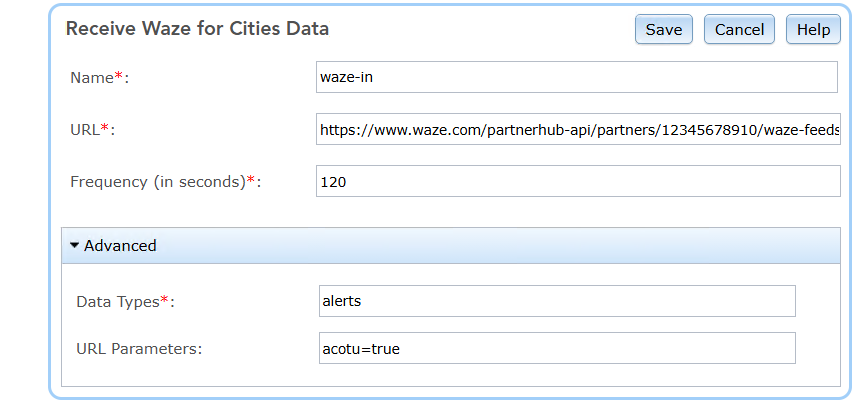Click the required asterisk after URL label
The width and height of the screenshot is (858, 402).
pyautogui.click(x=104, y=128)
